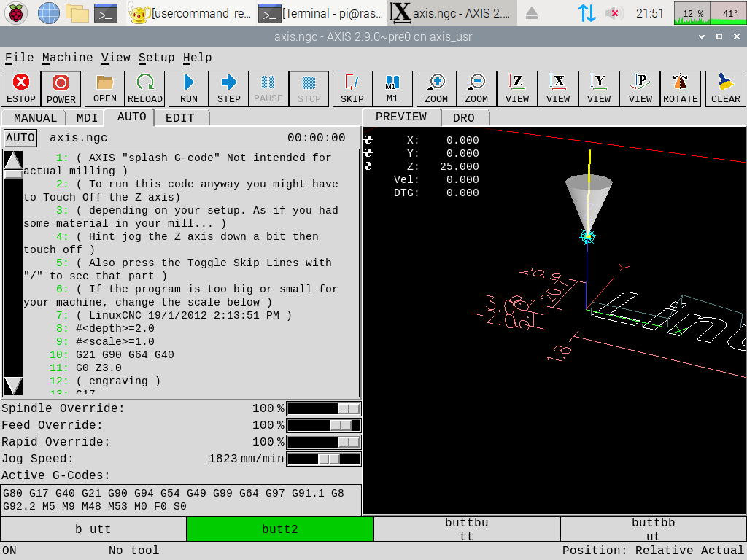The height and width of the screenshot is (560, 747).
Task: Start the program with RUN
Action: [189, 89]
